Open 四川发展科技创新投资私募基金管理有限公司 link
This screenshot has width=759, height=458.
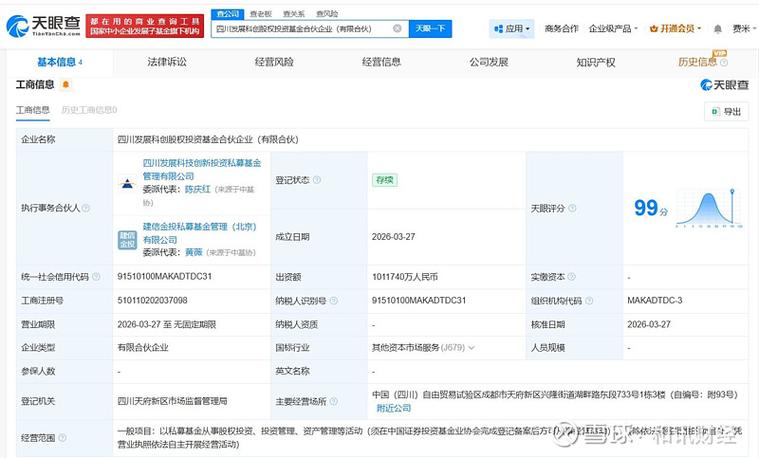202,169
